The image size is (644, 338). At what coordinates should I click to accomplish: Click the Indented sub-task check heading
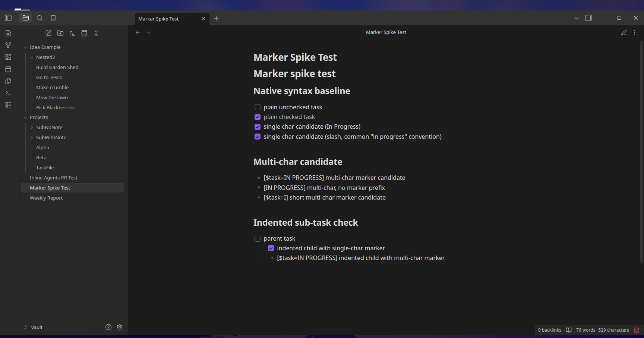[306, 222]
